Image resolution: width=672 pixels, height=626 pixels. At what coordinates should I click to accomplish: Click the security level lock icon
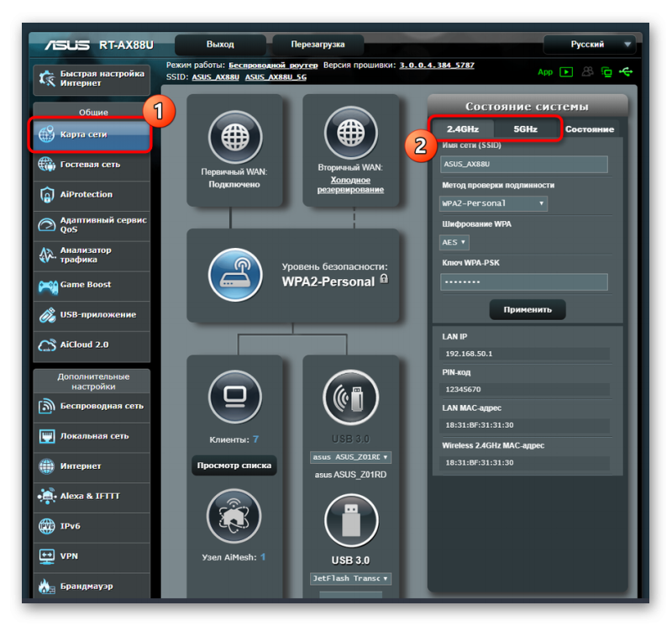[x=385, y=279]
